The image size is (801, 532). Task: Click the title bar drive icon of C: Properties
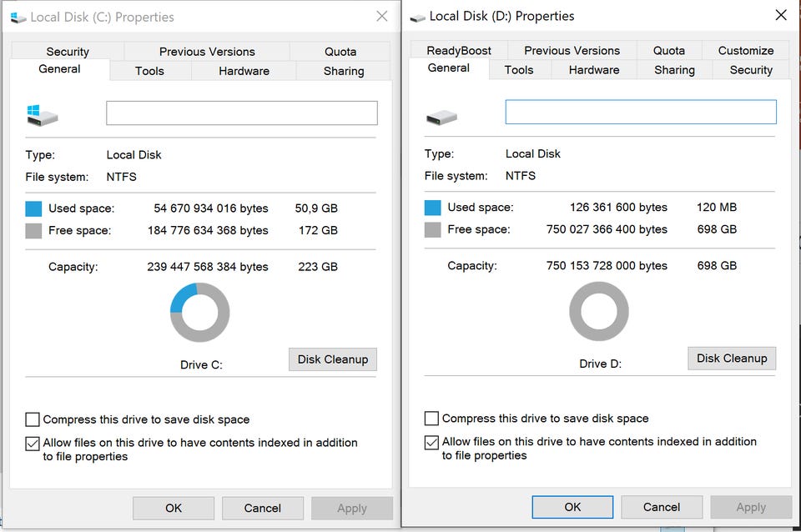click(x=18, y=17)
